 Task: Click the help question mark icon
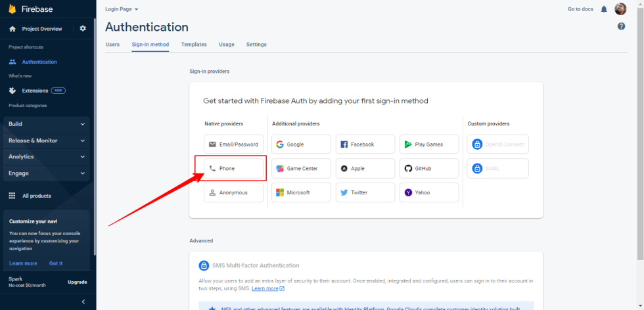tap(622, 26)
